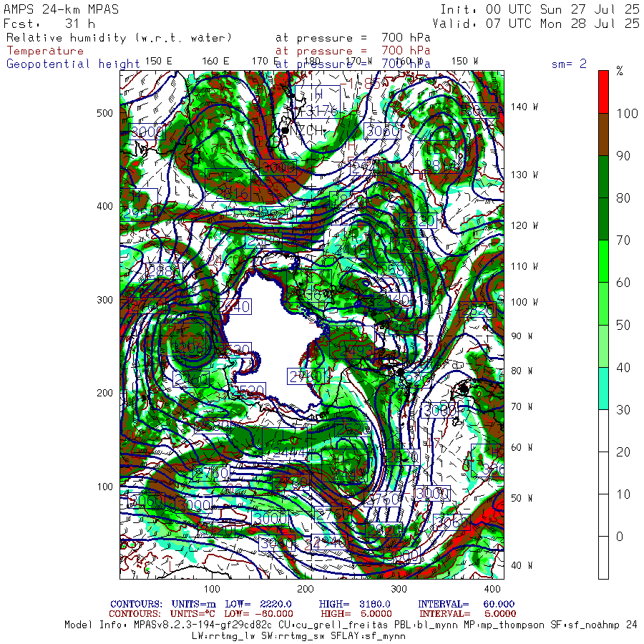Click the bright green 60–70% colorbar segment
Viewport: 644px width, 644px height.
click(x=603, y=261)
